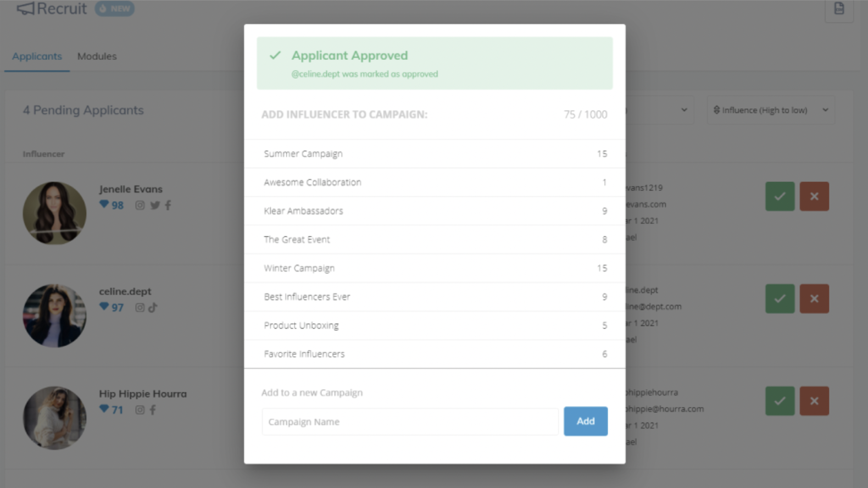The height and width of the screenshot is (488, 868).
Task: Focus the Campaign Name input field
Action: pyautogui.click(x=410, y=422)
